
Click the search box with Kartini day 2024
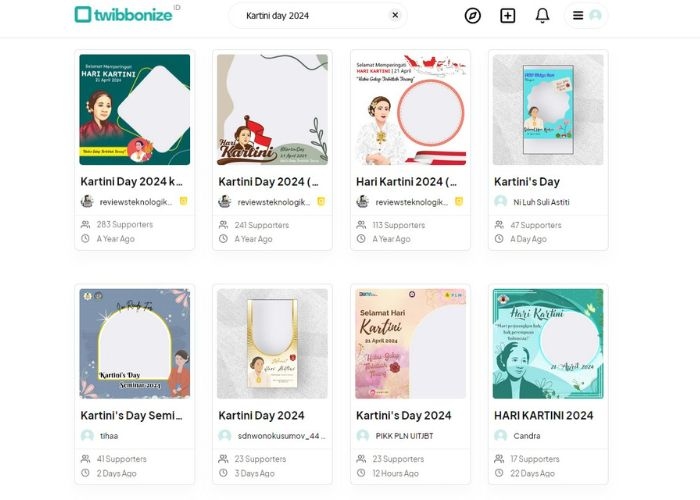310,15
